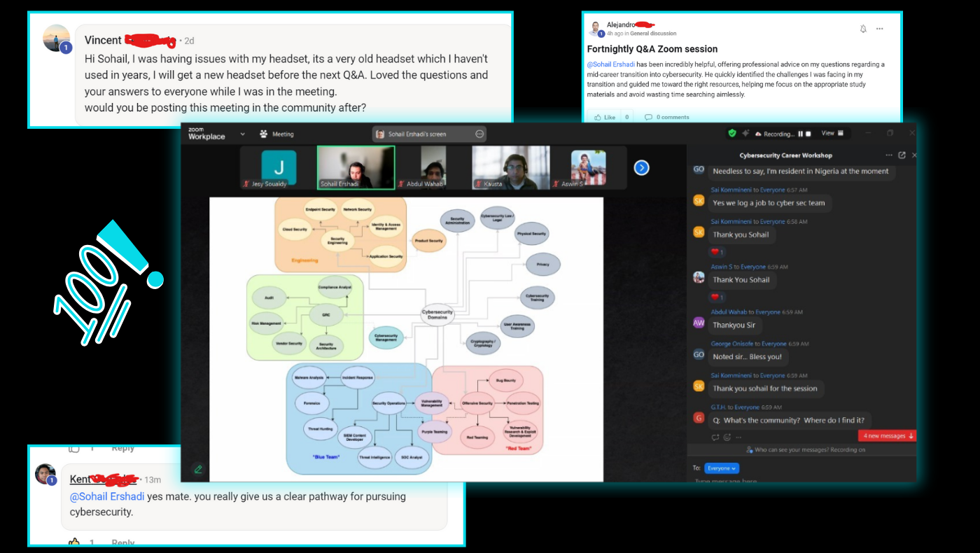Show next participants with the blue arrow
This screenshot has width=980, height=553.
tap(641, 168)
